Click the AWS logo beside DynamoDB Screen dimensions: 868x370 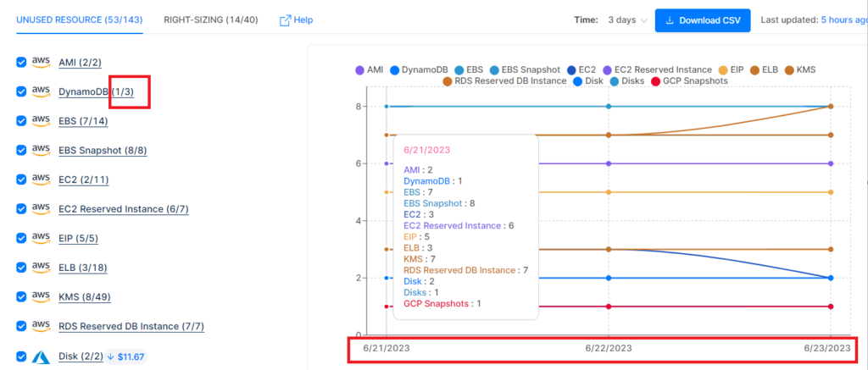pyautogui.click(x=41, y=91)
